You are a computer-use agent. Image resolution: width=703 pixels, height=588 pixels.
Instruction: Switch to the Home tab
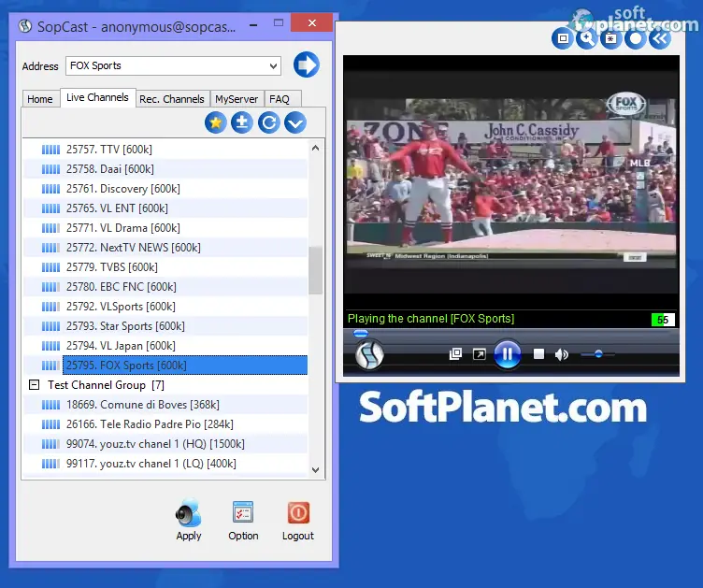(40, 99)
